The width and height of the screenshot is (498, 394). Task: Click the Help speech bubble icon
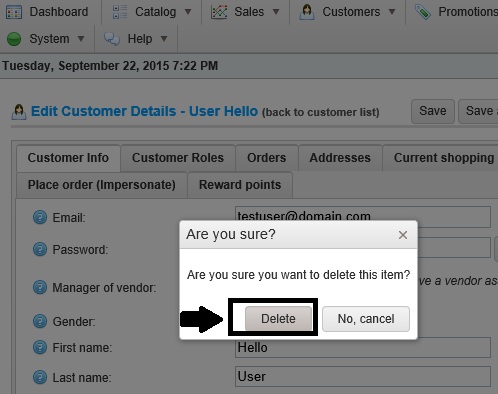(x=112, y=39)
